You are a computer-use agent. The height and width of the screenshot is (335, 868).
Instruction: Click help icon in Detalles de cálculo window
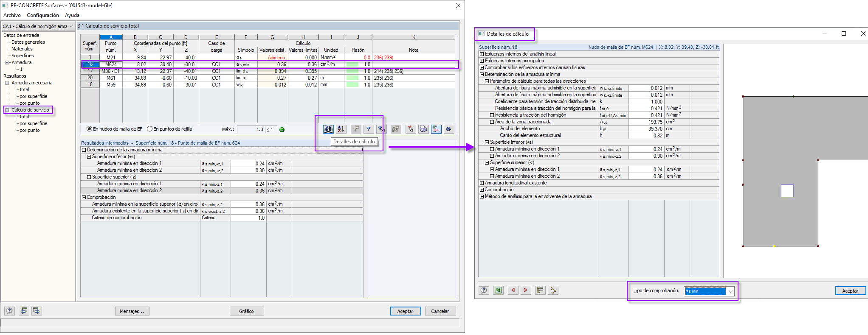click(x=484, y=290)
